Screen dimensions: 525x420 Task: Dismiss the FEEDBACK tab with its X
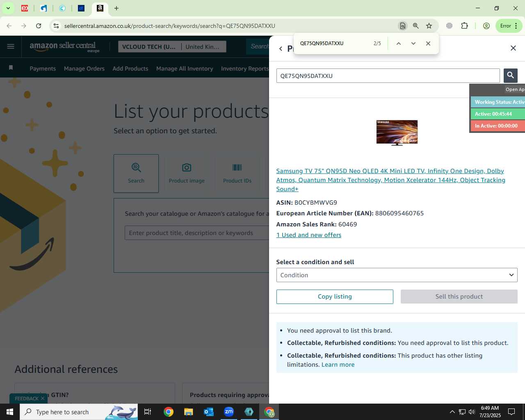coord(43,399)
